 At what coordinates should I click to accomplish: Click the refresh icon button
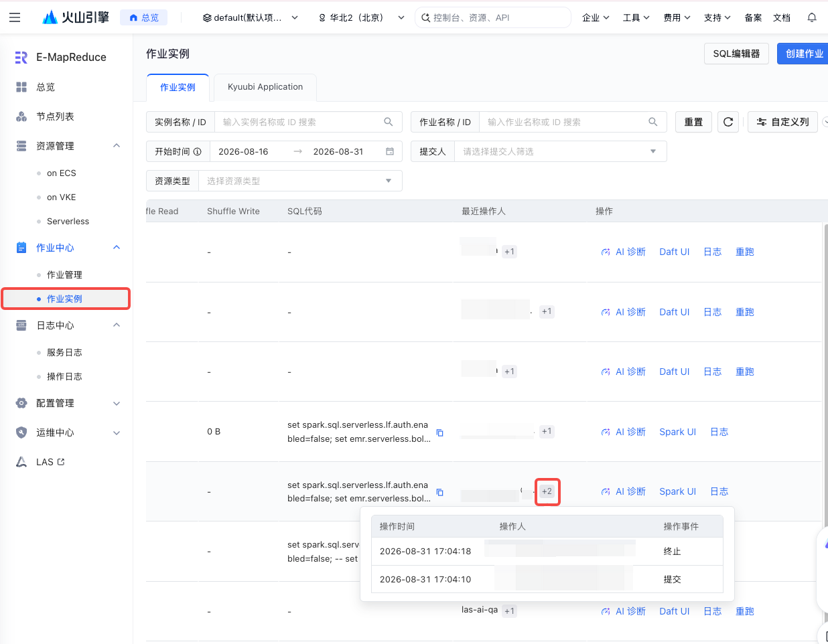(x=728, y=122)
